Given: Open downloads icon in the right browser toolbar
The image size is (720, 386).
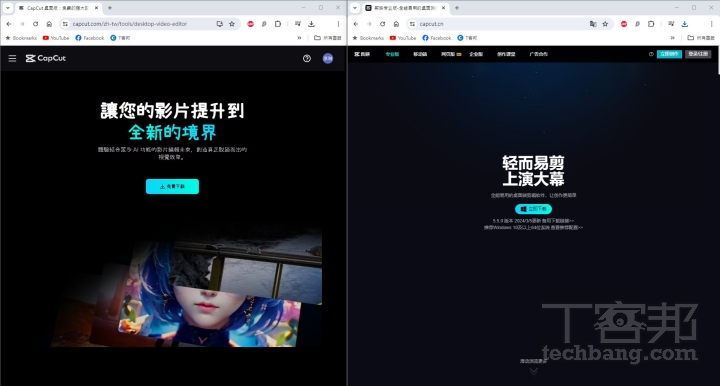Looking at the screenshot, I should 685,24.
